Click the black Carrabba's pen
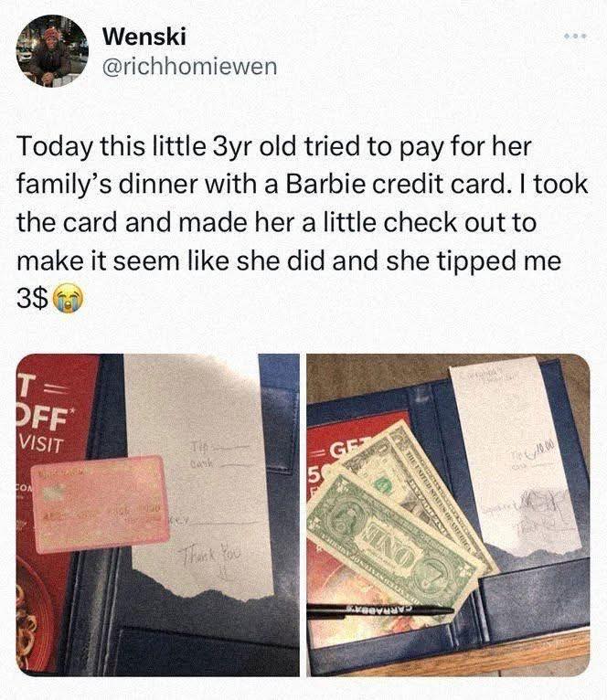Image resolution: width=607 pixels, height=700 pixels. click(380, 611)
